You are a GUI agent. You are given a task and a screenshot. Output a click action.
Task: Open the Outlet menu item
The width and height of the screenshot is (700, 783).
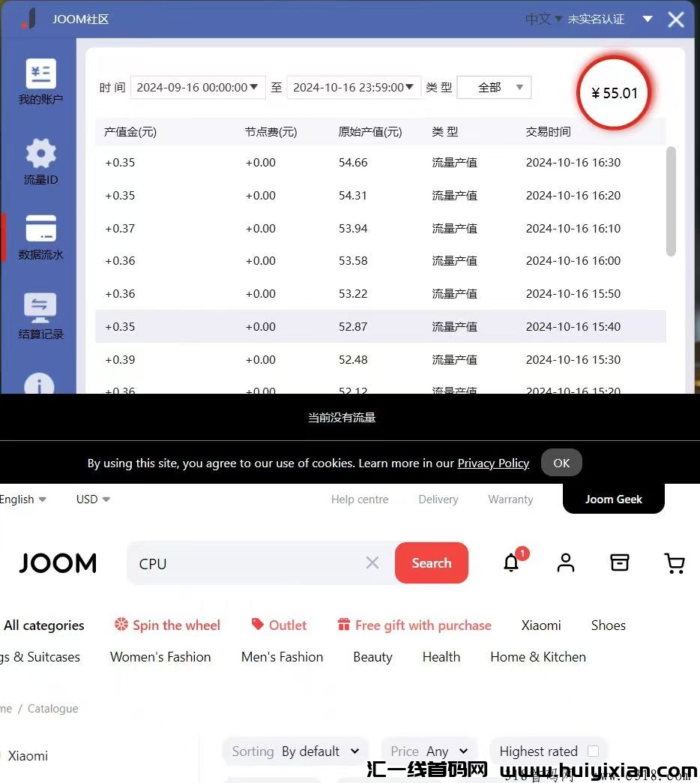pyautogui.click(x=279, y=625)
